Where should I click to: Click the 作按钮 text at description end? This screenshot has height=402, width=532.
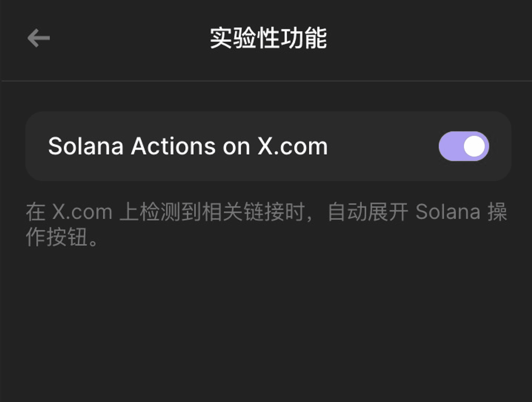(57, 237)
